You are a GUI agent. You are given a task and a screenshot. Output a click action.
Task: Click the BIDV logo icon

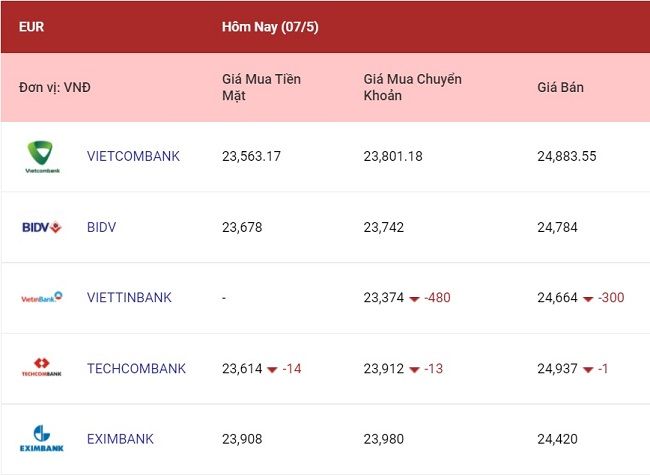[41, 227]
